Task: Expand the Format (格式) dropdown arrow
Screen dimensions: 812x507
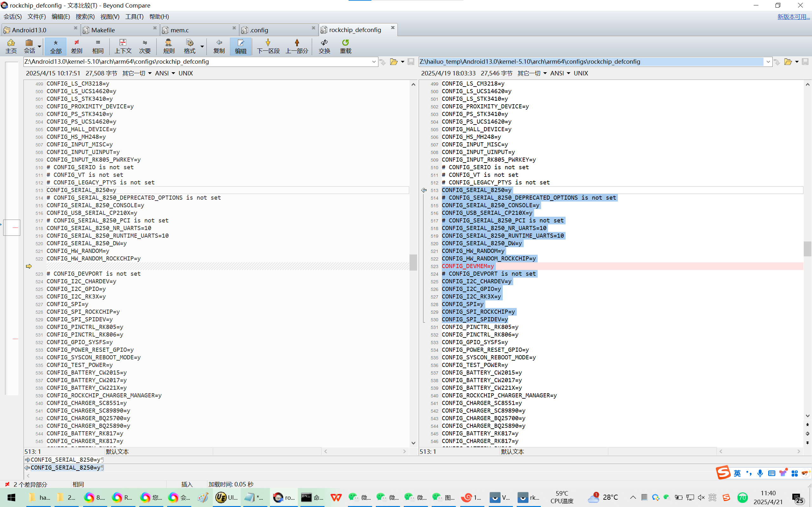Action: click(x=202, y=46)
